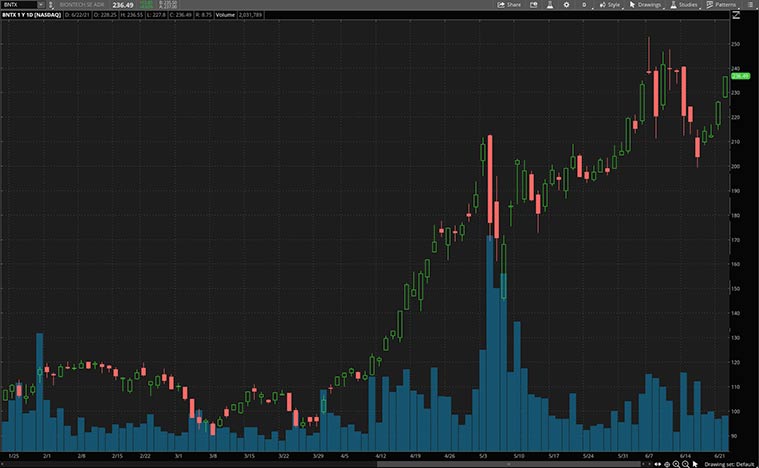This screenshot has width=759, height=468.
Task: Click the green 236.49 price label on axis
Action: click(741, 76)
